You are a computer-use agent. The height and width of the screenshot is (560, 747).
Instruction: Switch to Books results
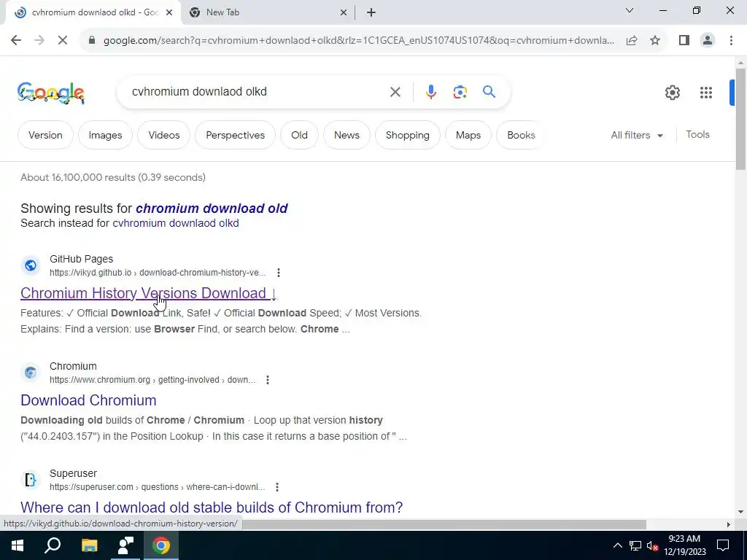(x=521, y=135)
